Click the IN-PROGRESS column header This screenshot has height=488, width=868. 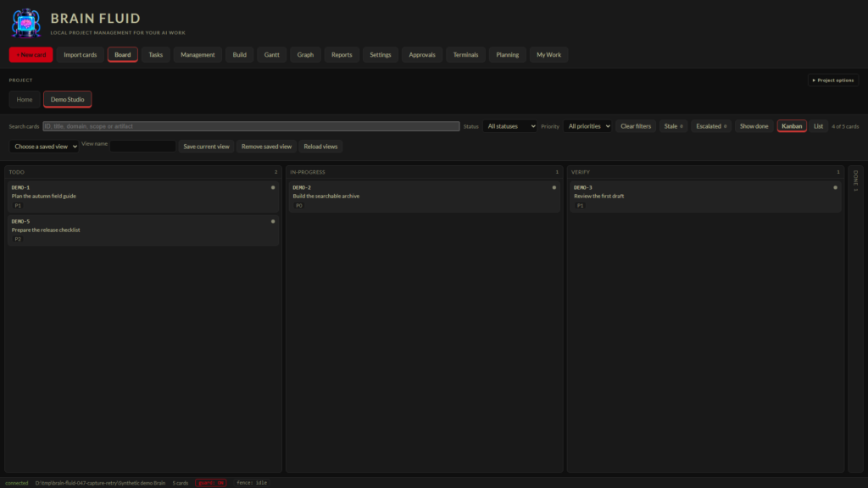coord(424,172)
